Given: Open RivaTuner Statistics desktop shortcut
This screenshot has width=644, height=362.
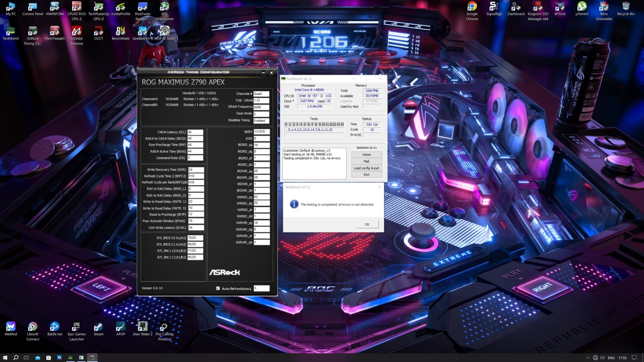Looking at the screenshot, I should click(142, 11).
